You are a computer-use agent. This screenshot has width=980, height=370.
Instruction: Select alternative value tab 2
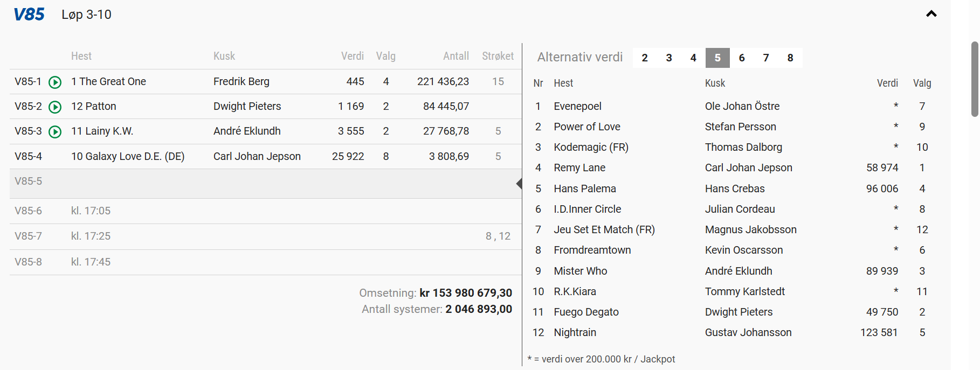pos(645,58)
